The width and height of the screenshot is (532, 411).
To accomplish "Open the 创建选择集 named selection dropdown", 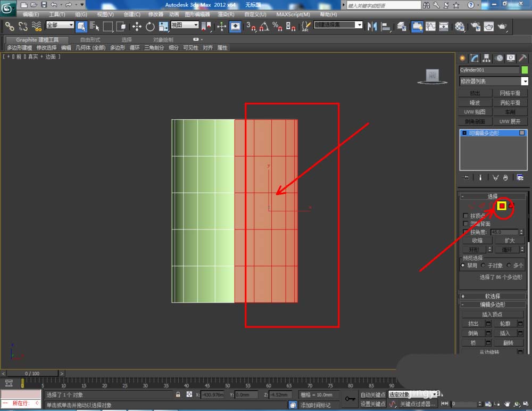I will point(338,25).
